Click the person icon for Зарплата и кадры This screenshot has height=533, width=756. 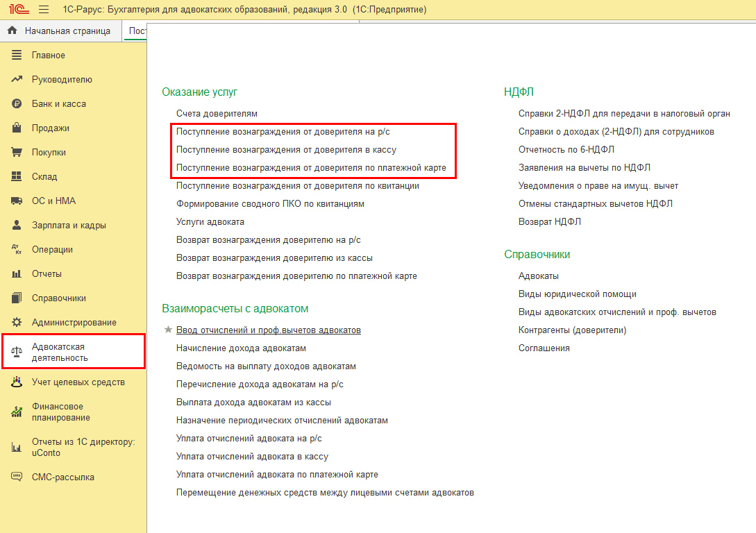click(17, 226)
